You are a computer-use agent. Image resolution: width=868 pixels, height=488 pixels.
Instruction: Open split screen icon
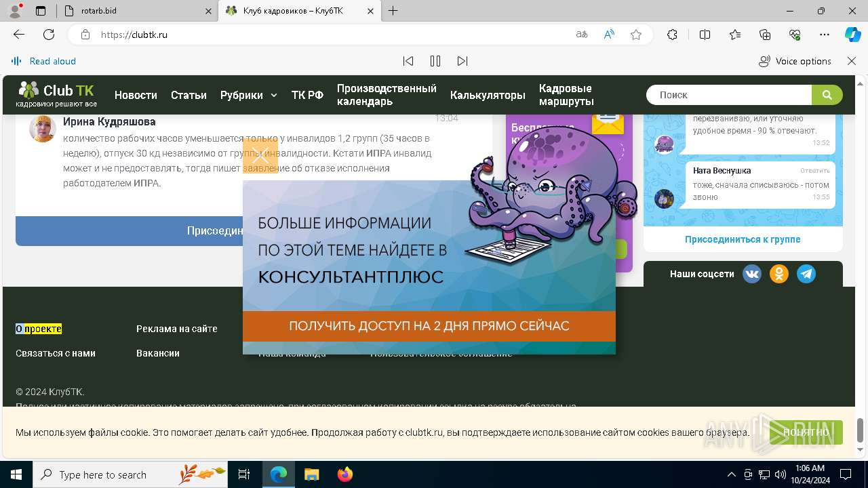click(705, 35)
